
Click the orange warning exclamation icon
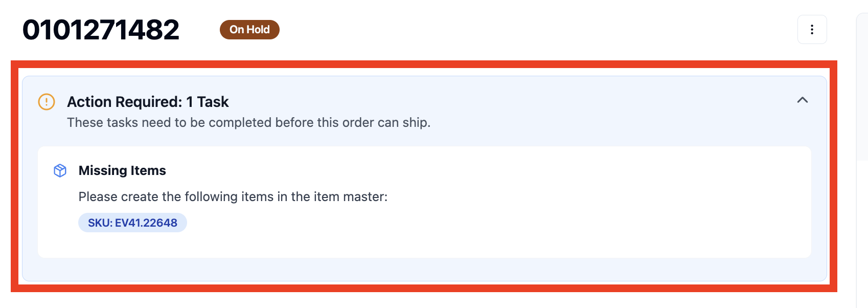47,102
